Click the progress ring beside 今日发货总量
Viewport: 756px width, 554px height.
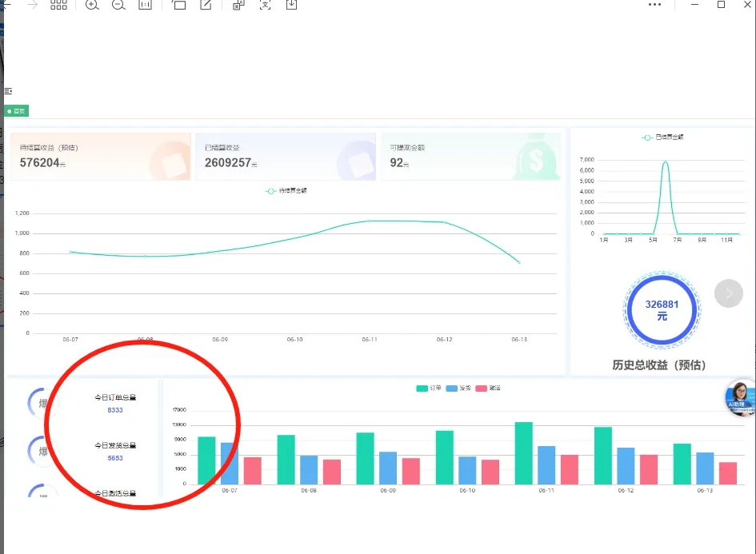click(42, 452)
